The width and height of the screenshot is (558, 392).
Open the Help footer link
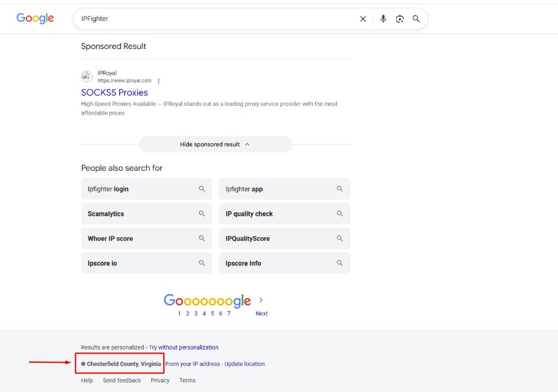87,380
